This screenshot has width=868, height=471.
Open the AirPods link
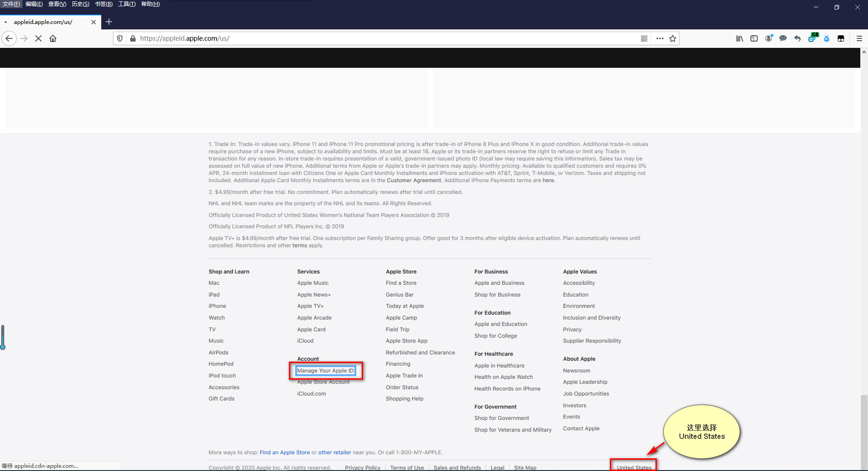218,353
